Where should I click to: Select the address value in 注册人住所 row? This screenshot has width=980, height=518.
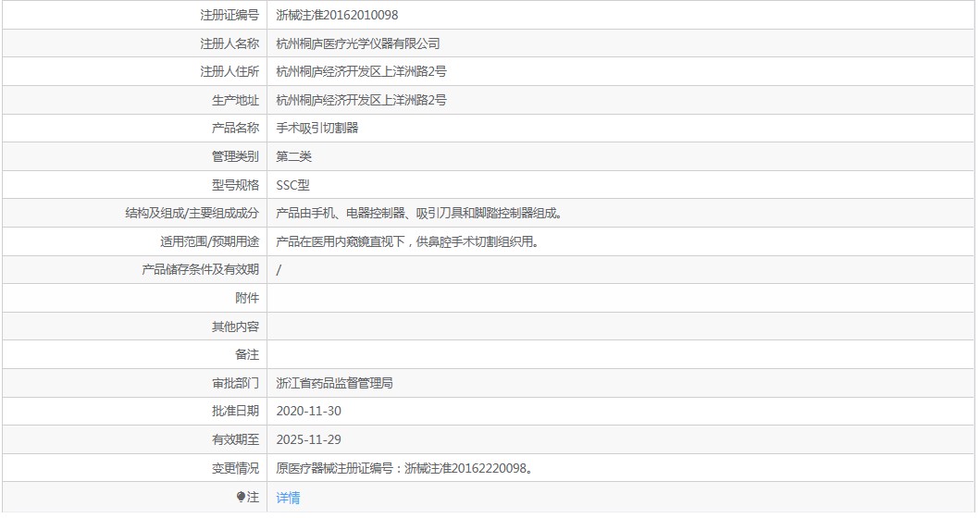[x=361, y=72]
